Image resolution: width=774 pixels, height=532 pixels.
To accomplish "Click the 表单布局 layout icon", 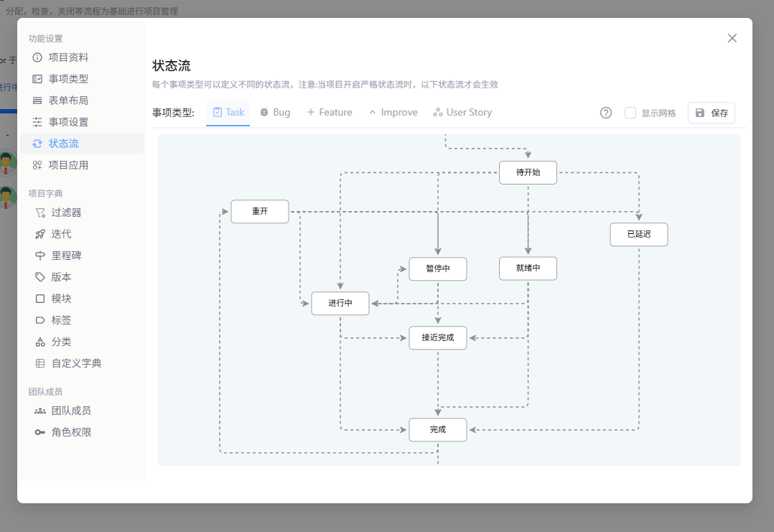I will [37, 101].
